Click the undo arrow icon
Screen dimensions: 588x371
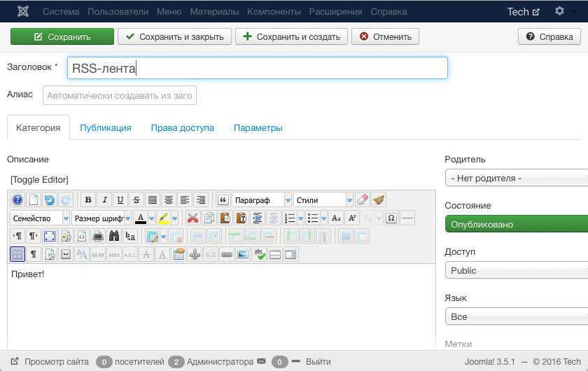coord(50,200)
